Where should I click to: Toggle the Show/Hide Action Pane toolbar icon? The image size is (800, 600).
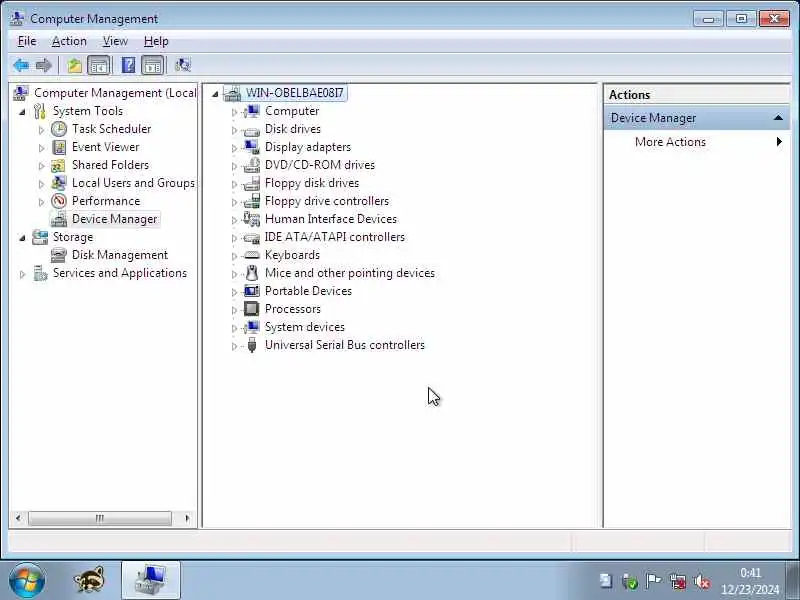[153, 65]
